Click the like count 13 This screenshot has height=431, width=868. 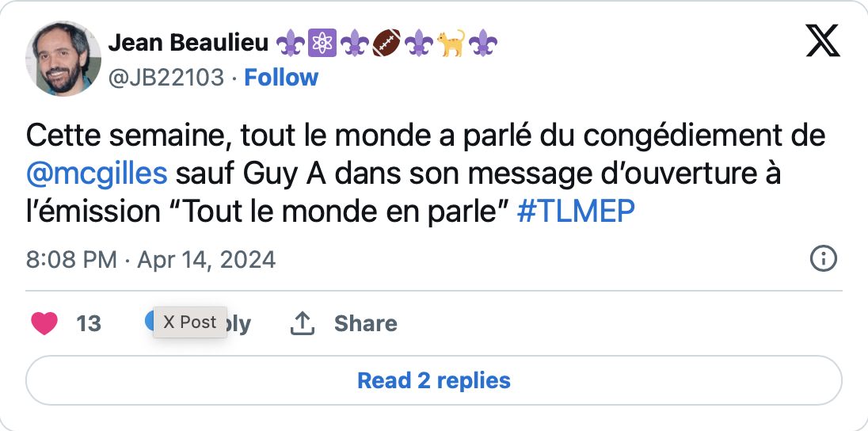(x=89, y=323)
